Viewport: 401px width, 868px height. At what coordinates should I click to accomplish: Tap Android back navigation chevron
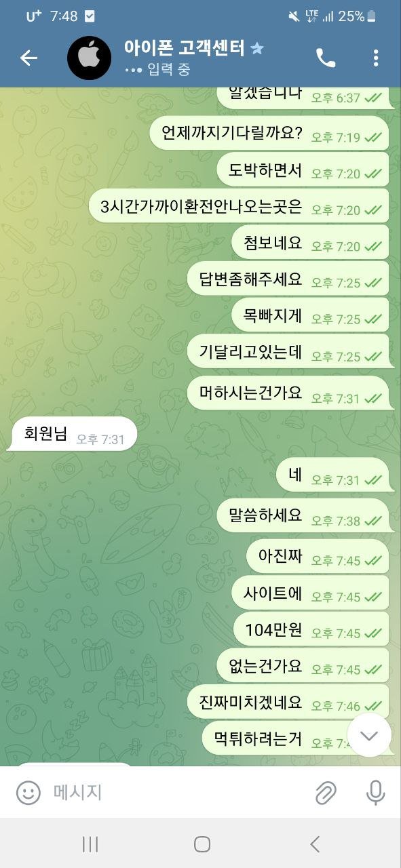[314, 844]
